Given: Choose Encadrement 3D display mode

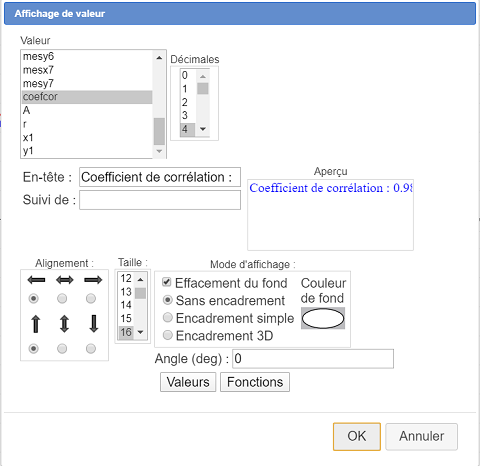Looking at the screenshot, I should [x=168, y=335].
